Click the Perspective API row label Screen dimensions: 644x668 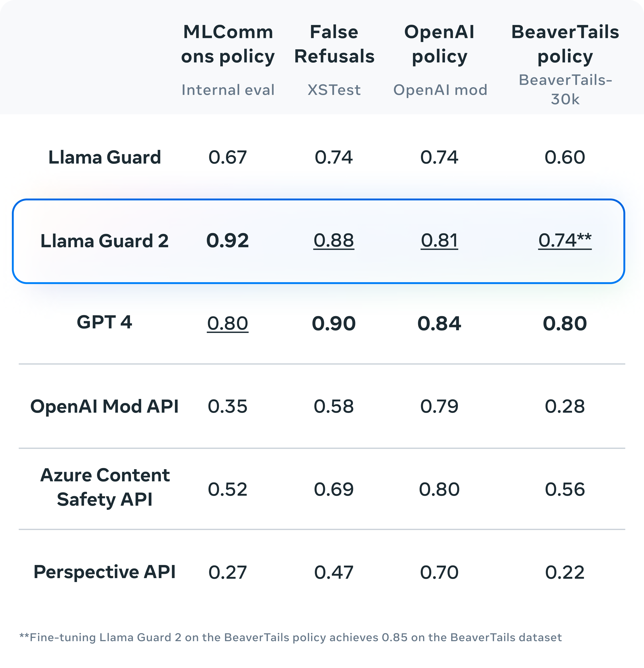click(x=104, y=572)
